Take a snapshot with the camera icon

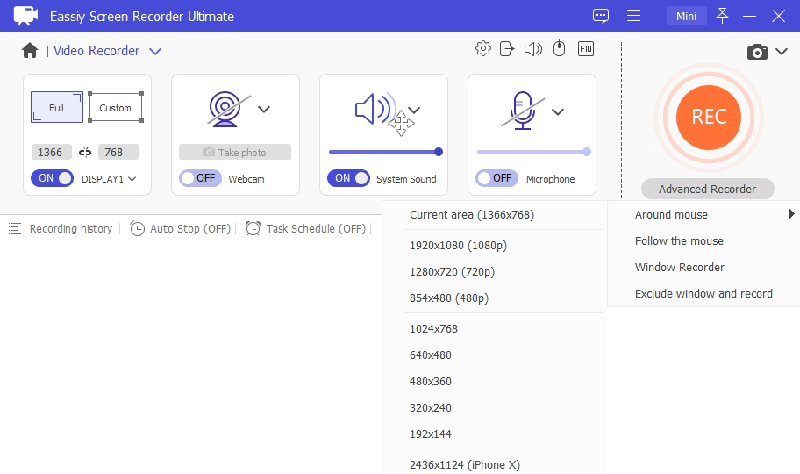coord(757,52)
